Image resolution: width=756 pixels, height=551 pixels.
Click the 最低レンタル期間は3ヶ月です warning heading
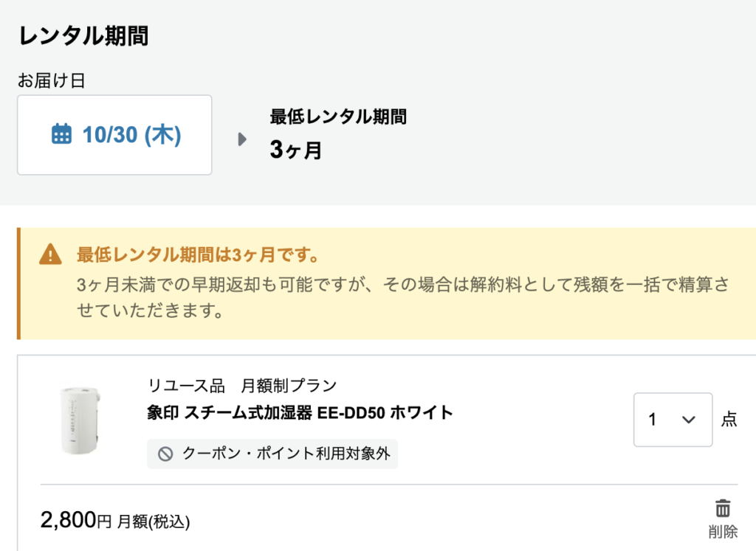coord(198,255)
